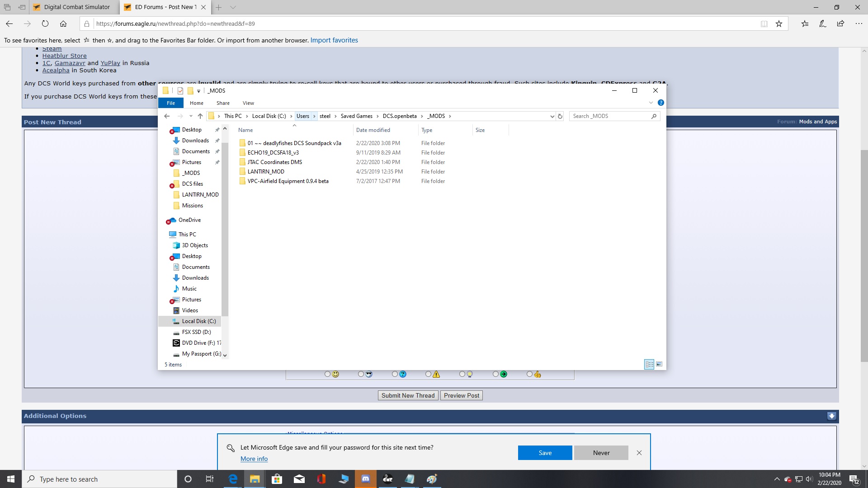Screen dimensions: 868x488
Task: Switch Explorer to large icons view
Action: coord(659,364)
